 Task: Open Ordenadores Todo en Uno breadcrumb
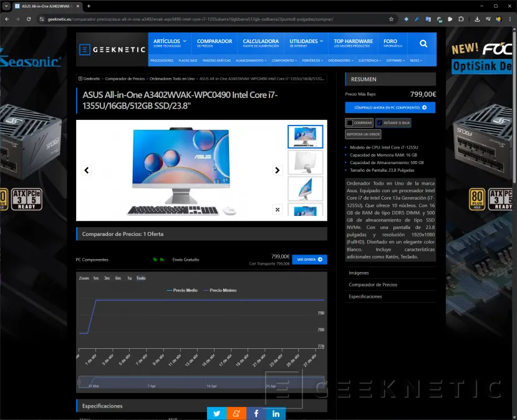[172, 79]
